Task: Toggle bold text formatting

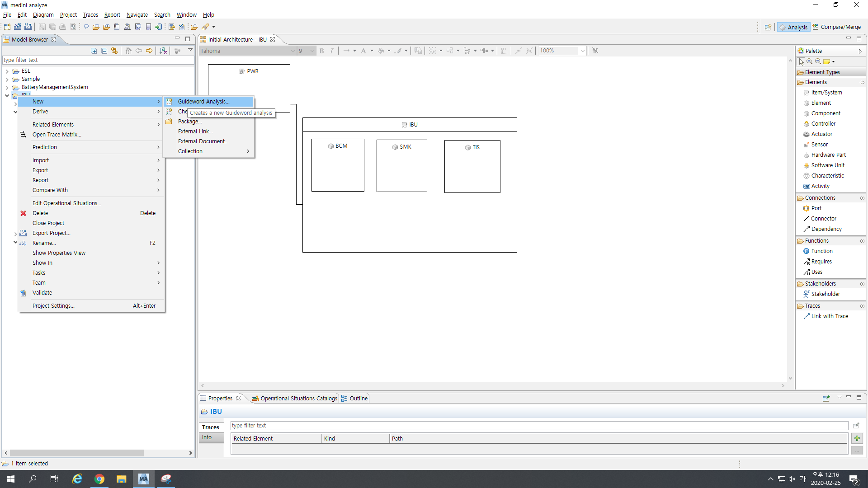Action: [322, 51]
